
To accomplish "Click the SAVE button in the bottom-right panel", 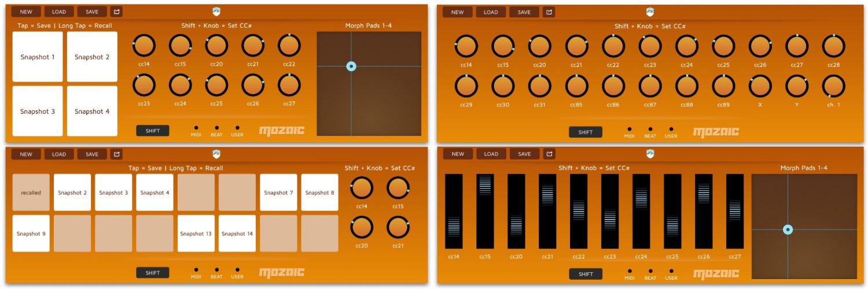I will coord(524,154).
